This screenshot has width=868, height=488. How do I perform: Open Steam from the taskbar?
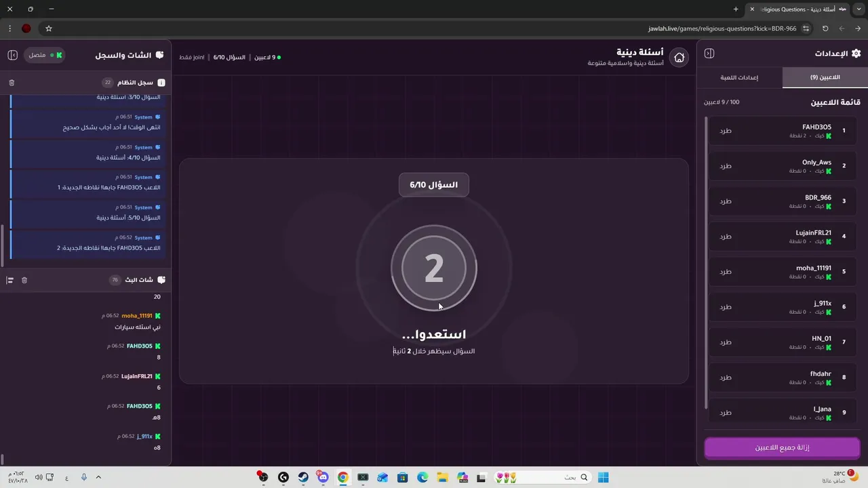click(303, 478)
